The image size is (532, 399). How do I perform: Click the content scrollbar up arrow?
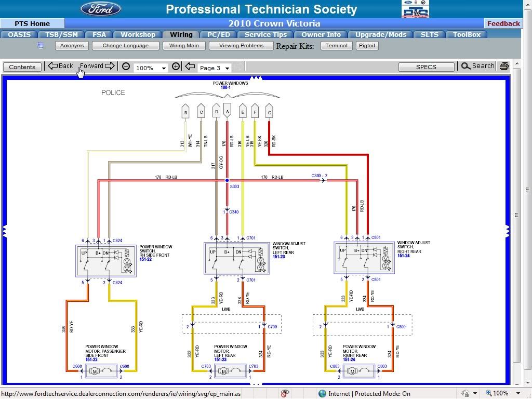(x=517, y=64)
